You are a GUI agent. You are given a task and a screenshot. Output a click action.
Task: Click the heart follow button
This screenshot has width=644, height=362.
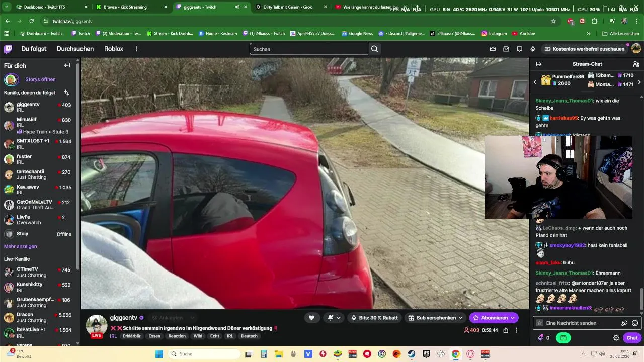tap(311, 318)
